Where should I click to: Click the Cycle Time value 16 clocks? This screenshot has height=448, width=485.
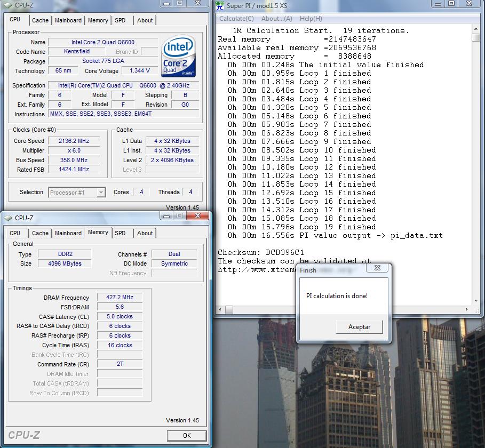click(120, 345)
